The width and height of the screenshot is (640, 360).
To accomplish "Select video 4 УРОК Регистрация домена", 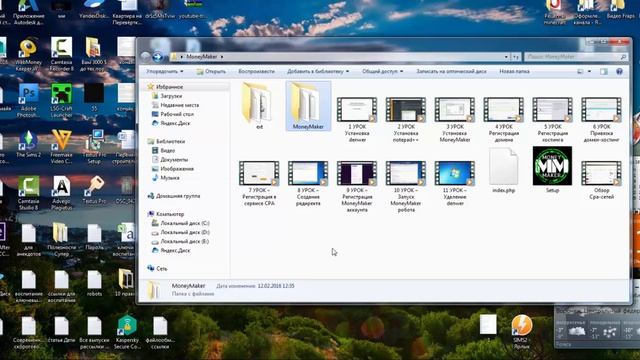I will (x=504, y=119).
